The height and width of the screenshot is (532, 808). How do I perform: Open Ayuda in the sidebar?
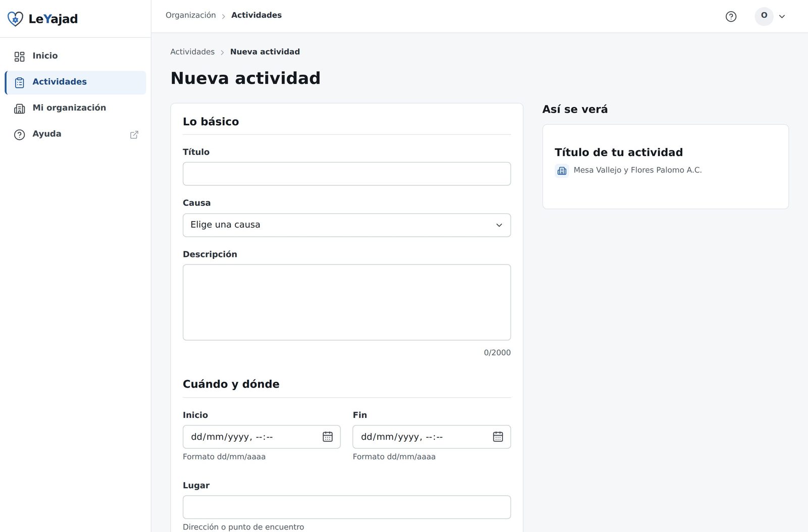pos(75,134)
